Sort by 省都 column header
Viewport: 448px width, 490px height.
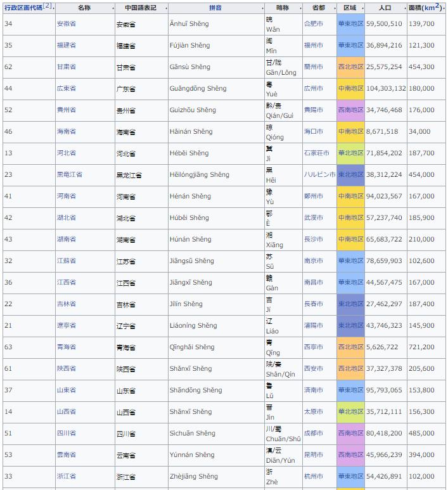click(x=319, y=8)
